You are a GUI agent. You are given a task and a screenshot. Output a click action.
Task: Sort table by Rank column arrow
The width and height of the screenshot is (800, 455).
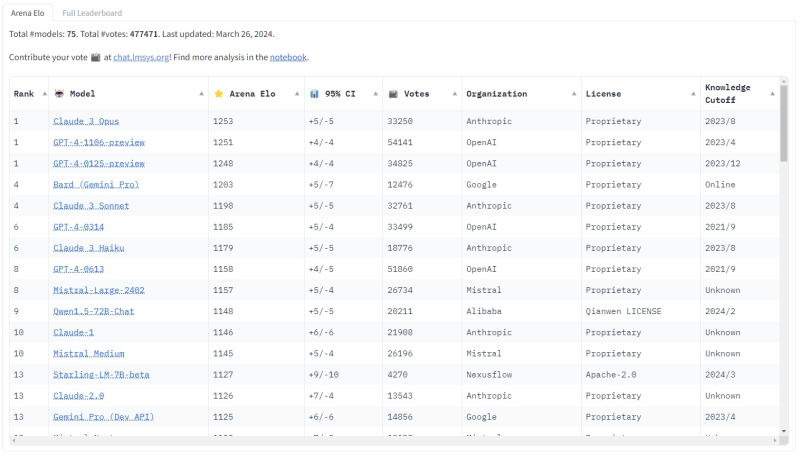point(44,94)
